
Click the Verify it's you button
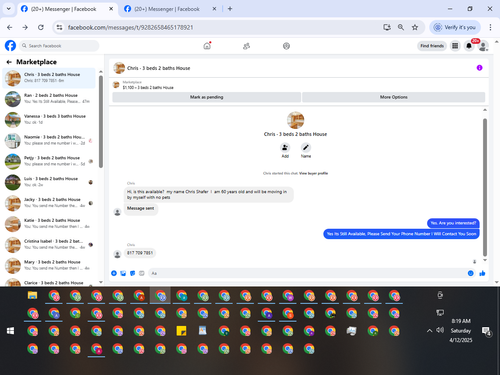[455, 27]
